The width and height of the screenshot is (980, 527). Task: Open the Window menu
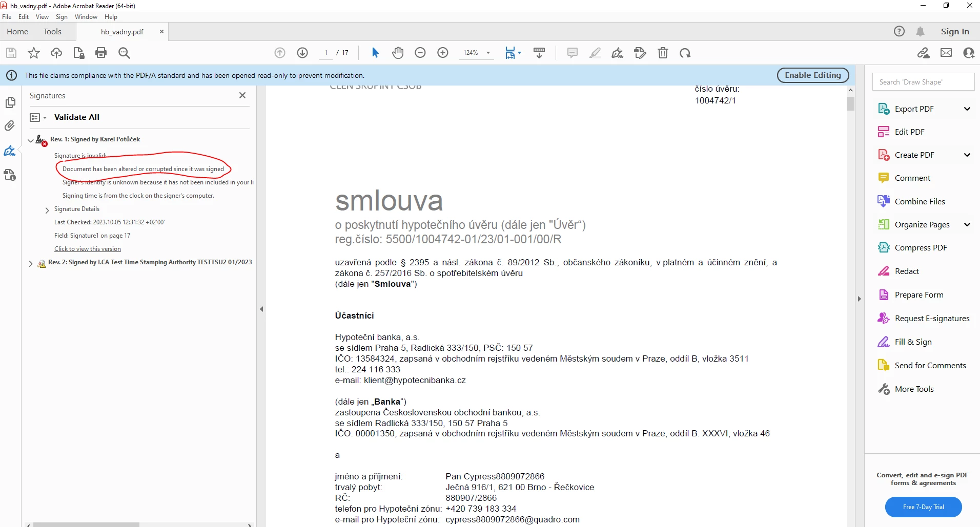coord(86,17)
